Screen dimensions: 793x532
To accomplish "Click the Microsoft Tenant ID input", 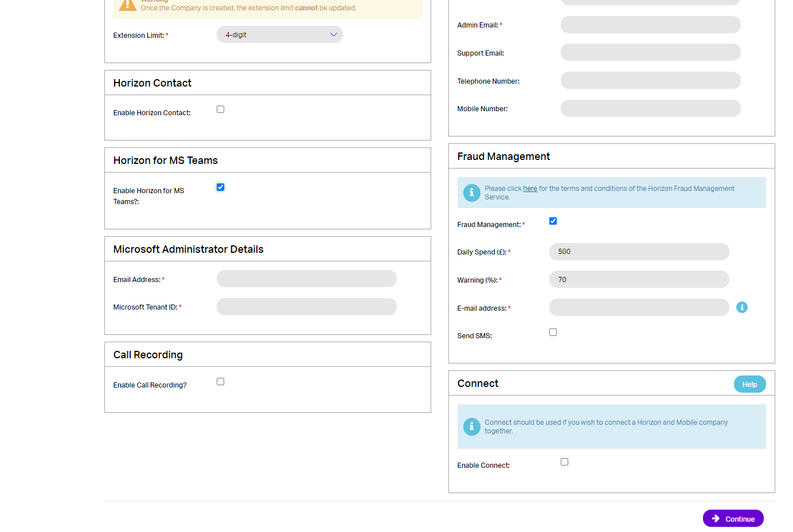I will 307,307.
